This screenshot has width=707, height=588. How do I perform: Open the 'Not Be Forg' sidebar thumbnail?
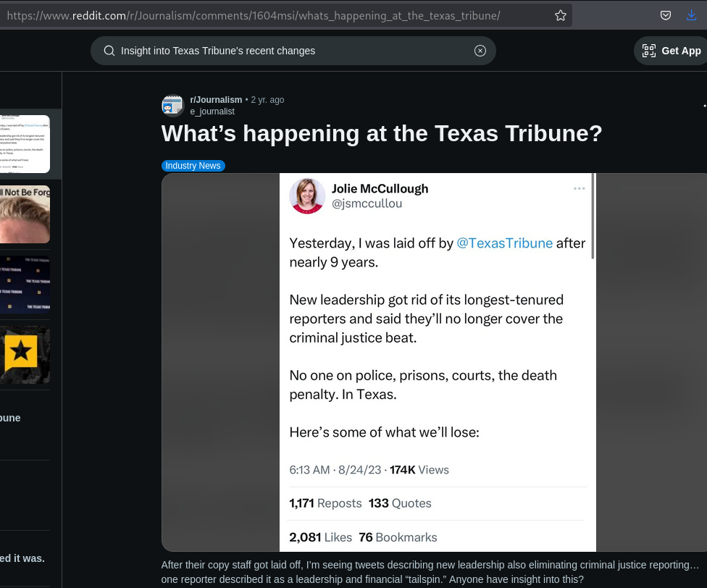(x=25, y=214)
